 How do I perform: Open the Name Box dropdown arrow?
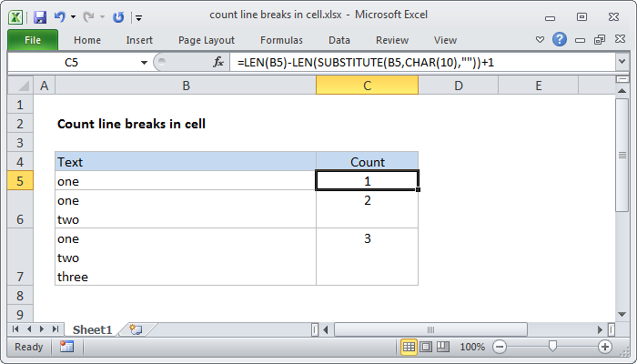pyautogui.click(x=143, y=62)
